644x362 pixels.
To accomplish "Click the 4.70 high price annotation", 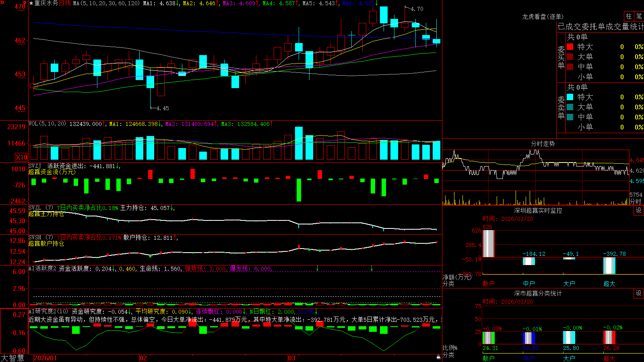I will [417, 9].
